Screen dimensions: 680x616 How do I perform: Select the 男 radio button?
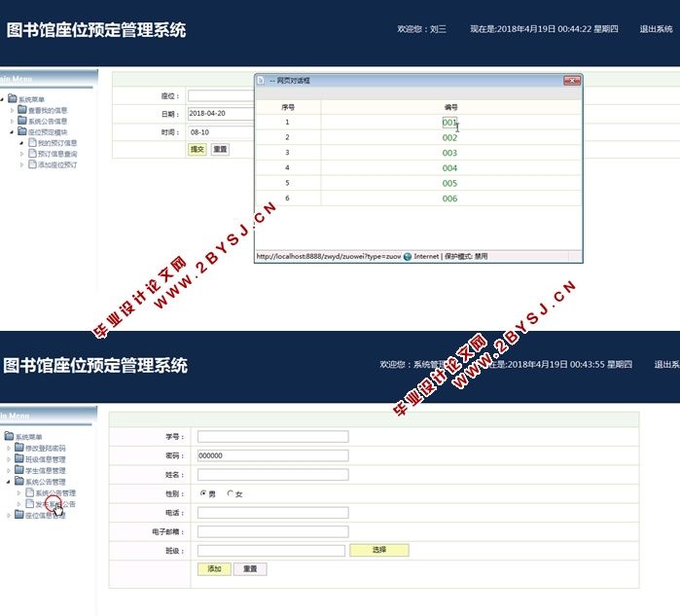pyautogui.click(x=203, y=493)
